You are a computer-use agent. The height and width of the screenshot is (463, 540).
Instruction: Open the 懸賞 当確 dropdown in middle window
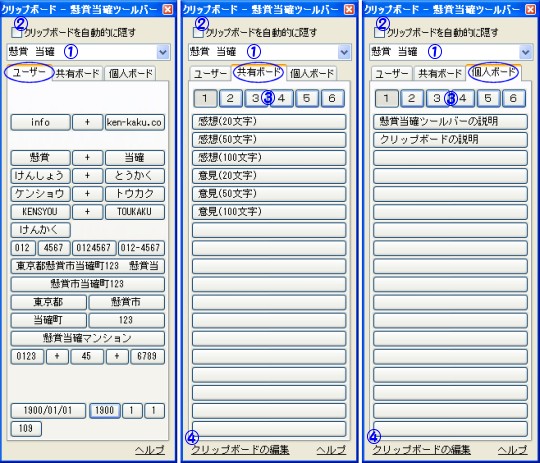pos(344,52)
